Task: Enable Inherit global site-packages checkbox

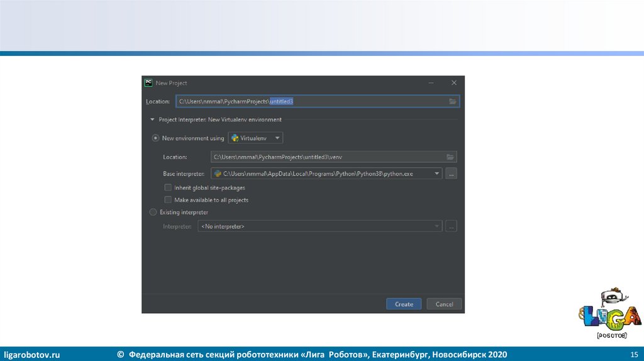Action: pos(168,187)
